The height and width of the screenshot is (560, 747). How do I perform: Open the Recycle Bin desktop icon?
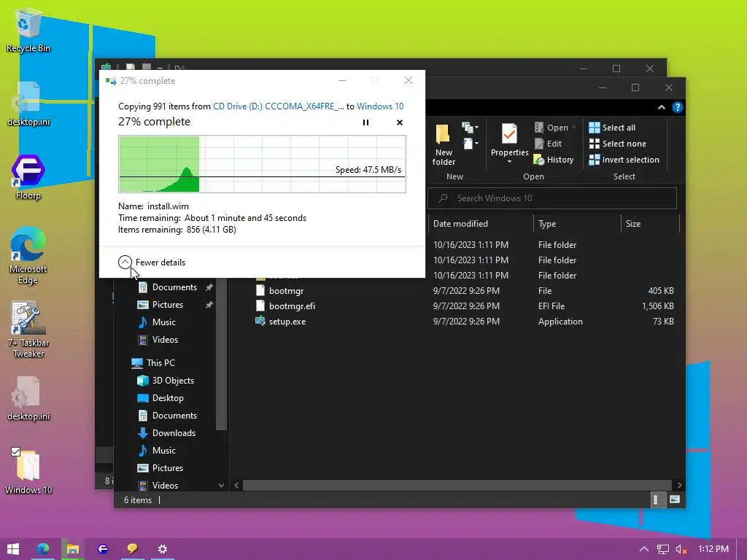pos(28,31)
